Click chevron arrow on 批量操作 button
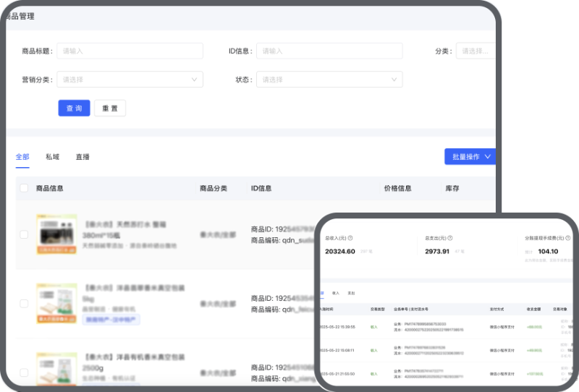 [x=487, y=156]
